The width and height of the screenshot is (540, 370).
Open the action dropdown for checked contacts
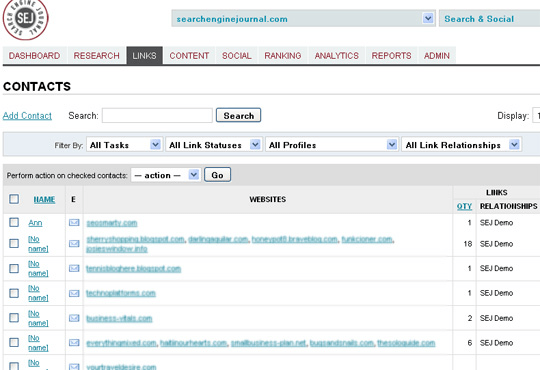pos(165,175)
